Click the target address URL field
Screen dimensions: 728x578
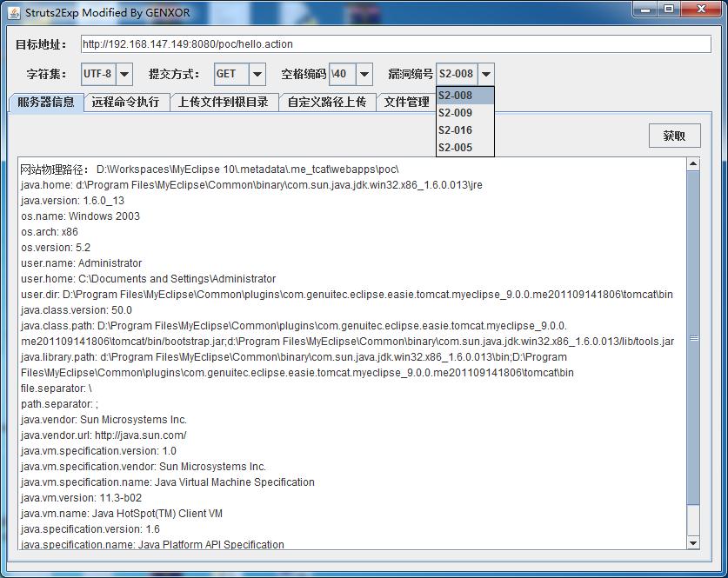tap(396, 44)
